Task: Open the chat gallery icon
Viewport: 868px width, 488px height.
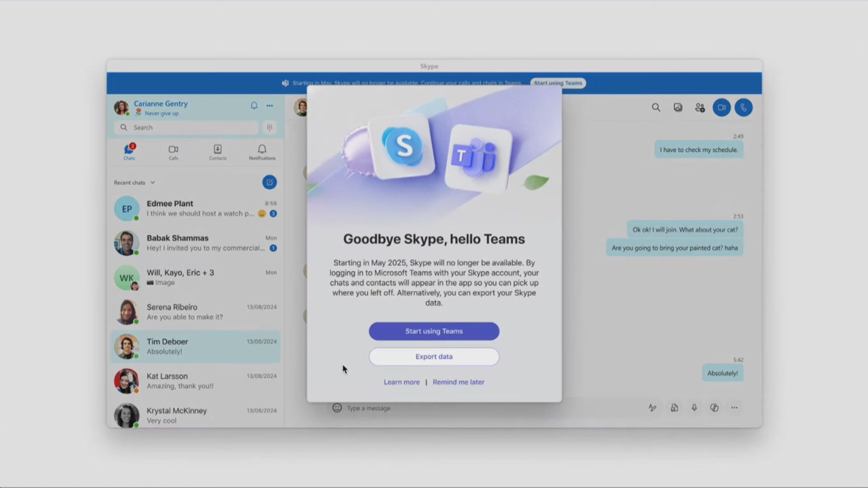Action: pyautogui.click(x=678, y=108)
